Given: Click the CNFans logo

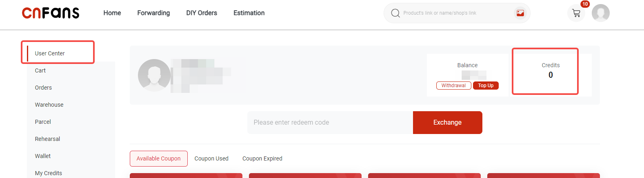Looking at the screenshot, I should [51, 13].
